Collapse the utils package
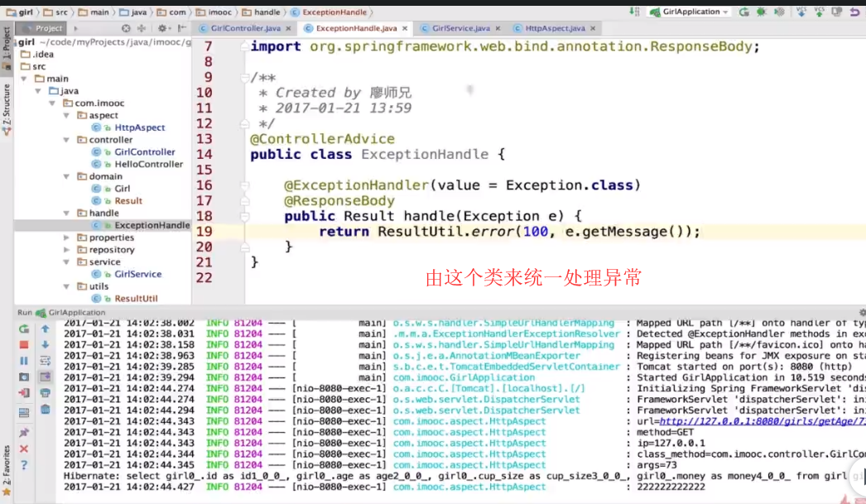 [66, 286]
